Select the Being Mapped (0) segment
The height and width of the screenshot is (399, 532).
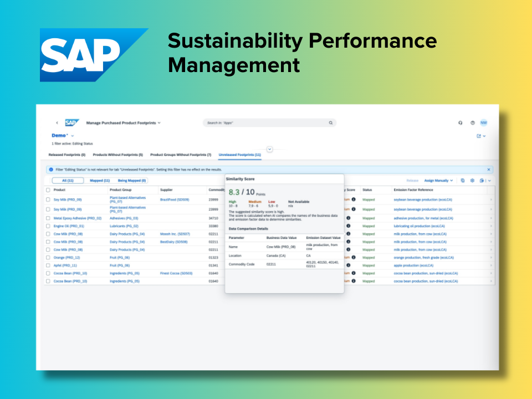pos(132,181)
